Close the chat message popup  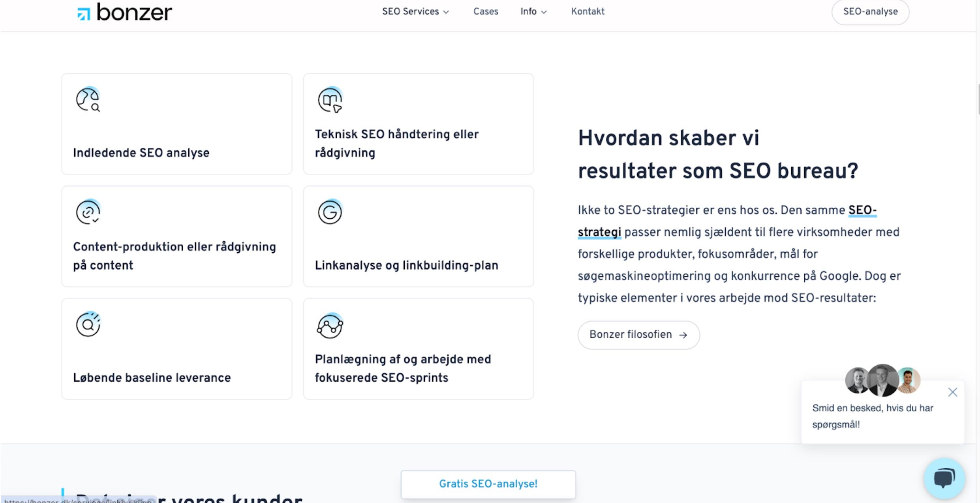coord(952,392)
